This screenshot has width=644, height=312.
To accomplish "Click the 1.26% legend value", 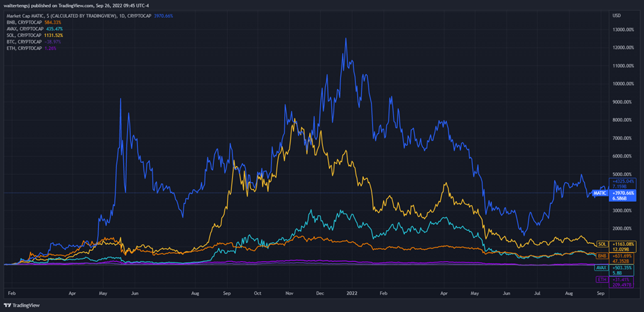I will pyautogui.click(x=50, y=48).
